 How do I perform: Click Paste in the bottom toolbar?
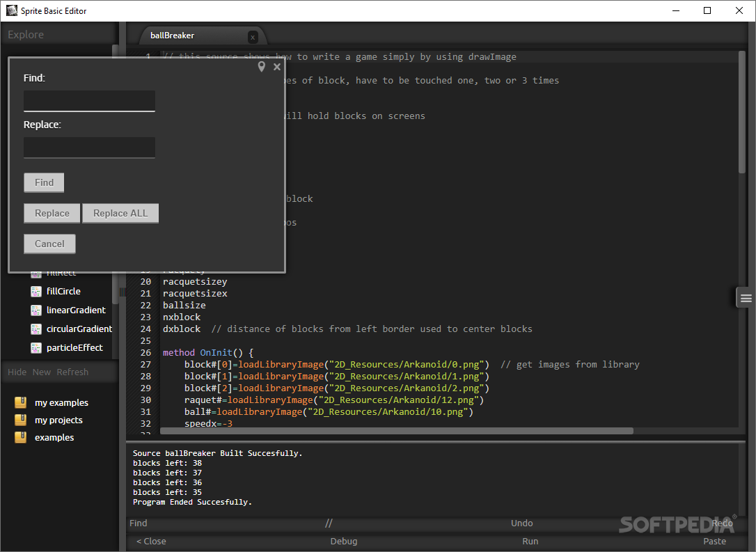714,542
